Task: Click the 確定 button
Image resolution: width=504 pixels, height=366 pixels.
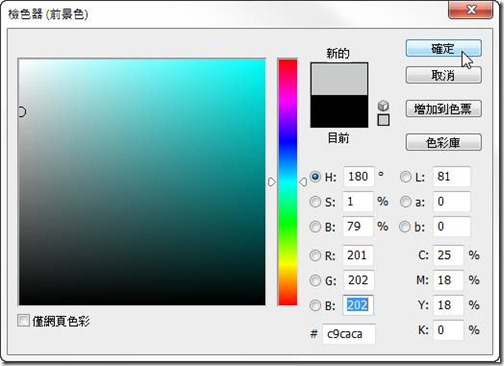Action: click(x=443, y=49)
